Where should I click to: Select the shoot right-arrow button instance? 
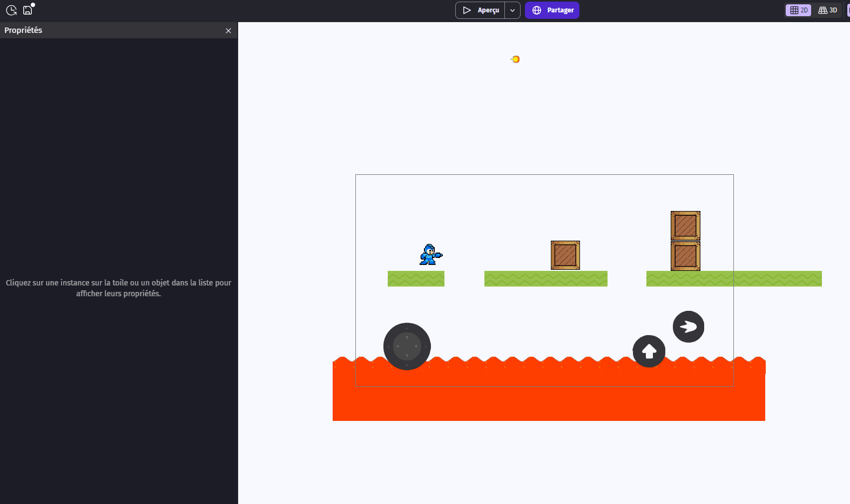[689, 326]
